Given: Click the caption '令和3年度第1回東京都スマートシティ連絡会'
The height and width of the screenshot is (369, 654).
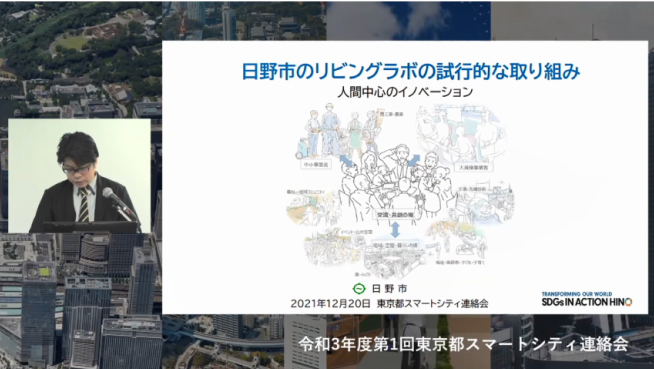Looking at the screenshot, I should click(x=463, y=344).
